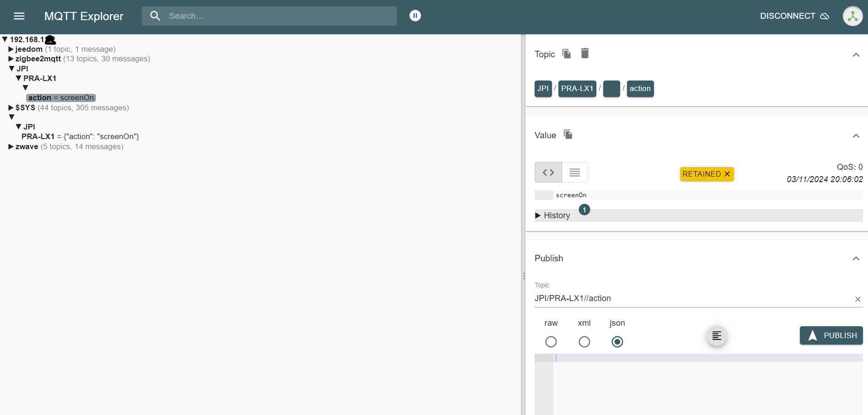868x415 pixels.
Task: Edit the publish topic JPI/PRA-LX1//action
Action: (x=693, y=298)
